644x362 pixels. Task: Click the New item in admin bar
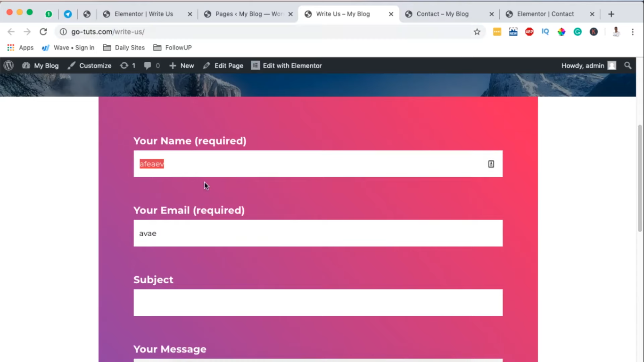click(182, 66)
